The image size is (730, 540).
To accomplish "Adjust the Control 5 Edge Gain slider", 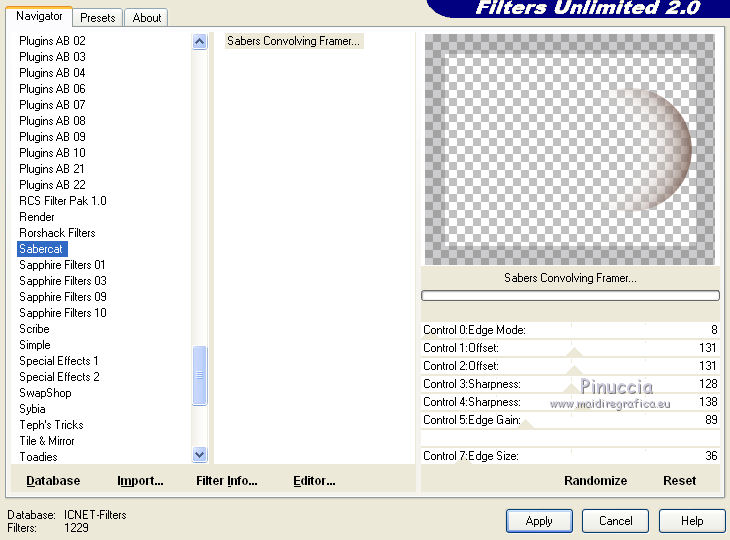I will (570, 420).
